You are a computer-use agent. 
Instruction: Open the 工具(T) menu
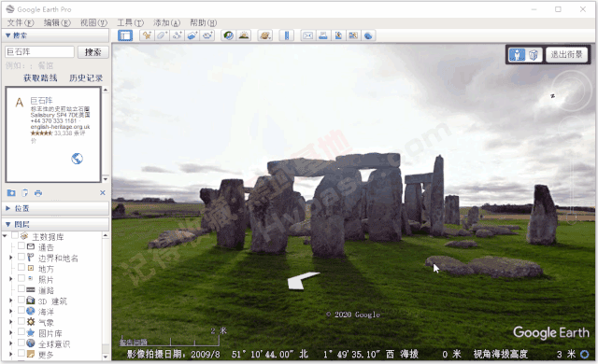[131, 22]
